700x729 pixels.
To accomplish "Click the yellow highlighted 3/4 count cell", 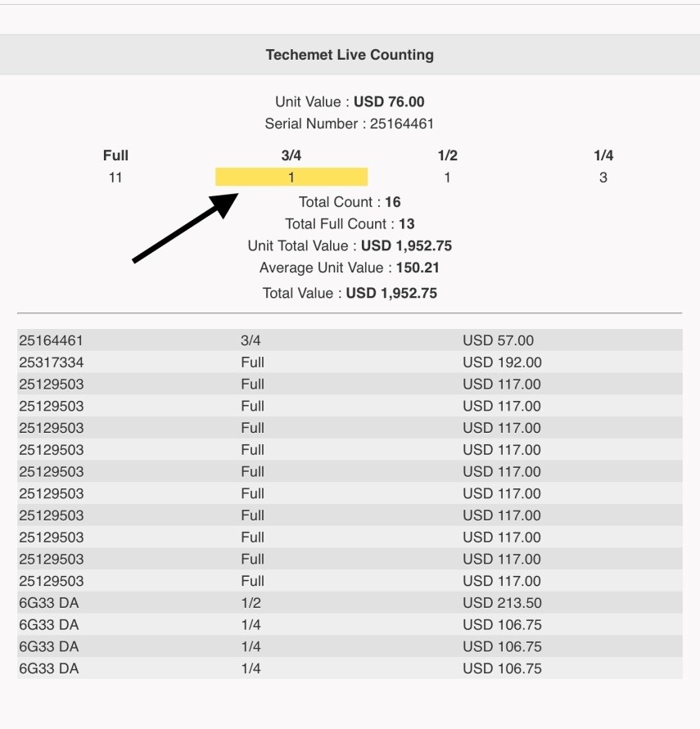I will (x=291, y=177).
